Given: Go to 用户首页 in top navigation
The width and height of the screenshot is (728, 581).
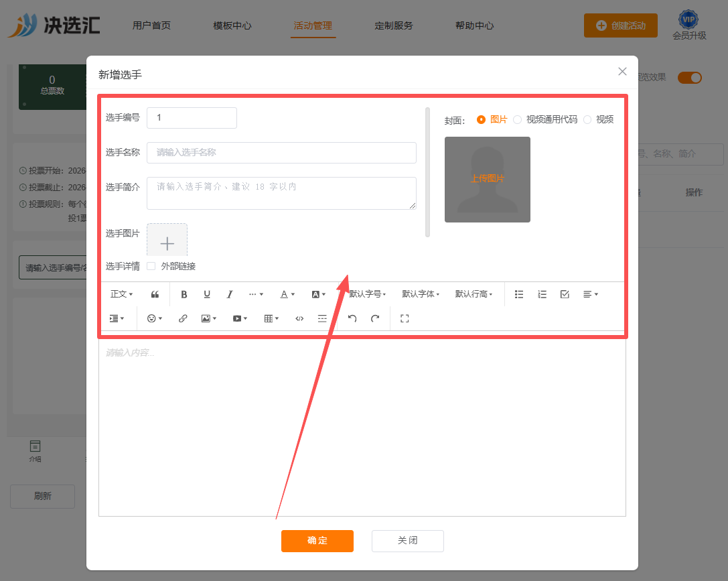Looking at the screenshot, I should [x=151, y=25].
